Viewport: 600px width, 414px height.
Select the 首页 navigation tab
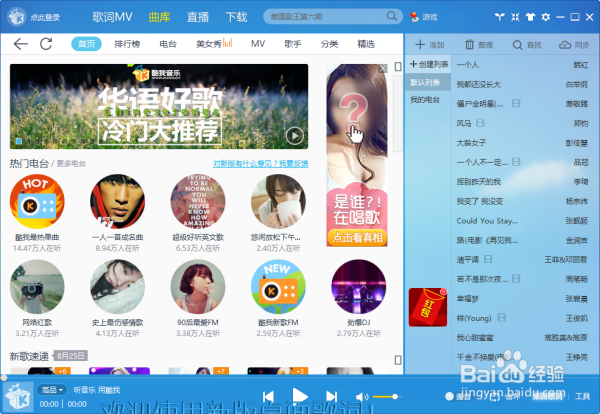[86, 44]
